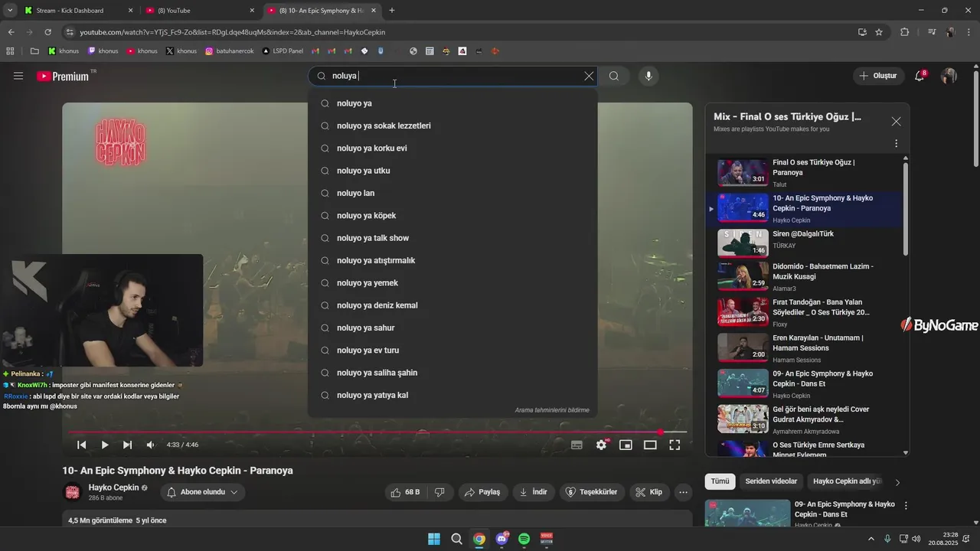Screen dimensions: 980x551
Task: Start voice search with microphone
Action: [x=648, y=76]
